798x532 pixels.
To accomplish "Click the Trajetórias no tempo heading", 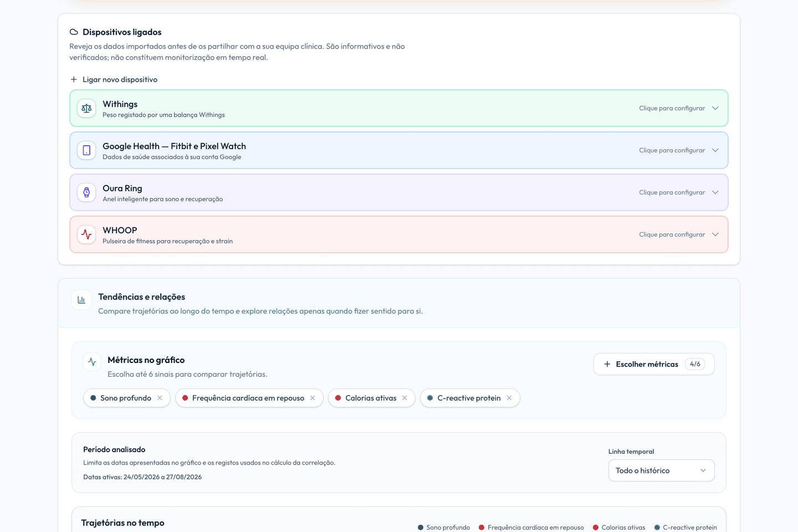I will coord(122,523).
